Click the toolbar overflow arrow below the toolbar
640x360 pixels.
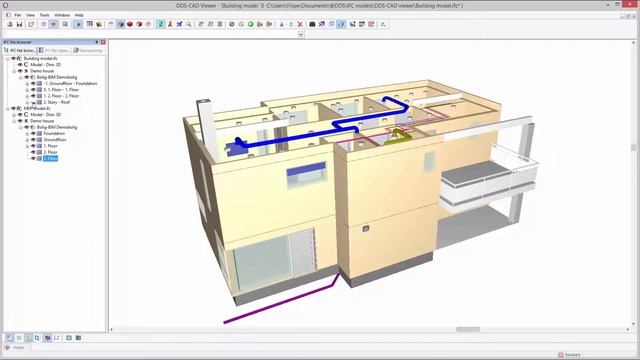click(x=300, y=35)
